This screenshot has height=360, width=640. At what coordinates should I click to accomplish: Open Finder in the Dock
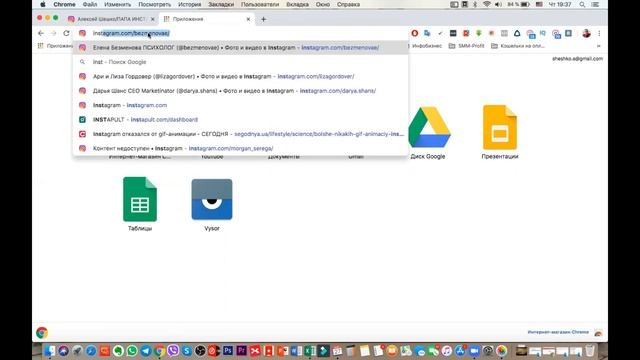tap(49, 351)
